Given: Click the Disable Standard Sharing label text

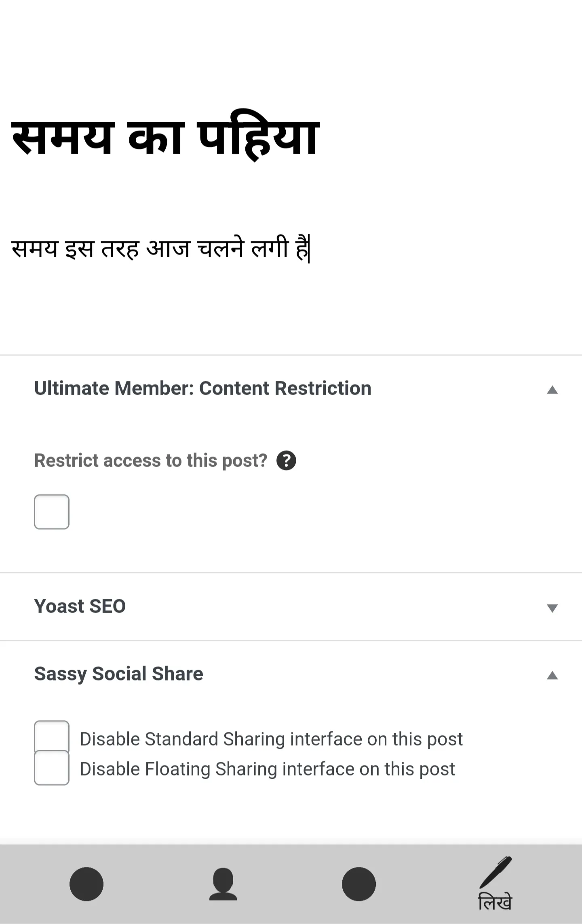Looking at the screenshot, I should [271, 739].
